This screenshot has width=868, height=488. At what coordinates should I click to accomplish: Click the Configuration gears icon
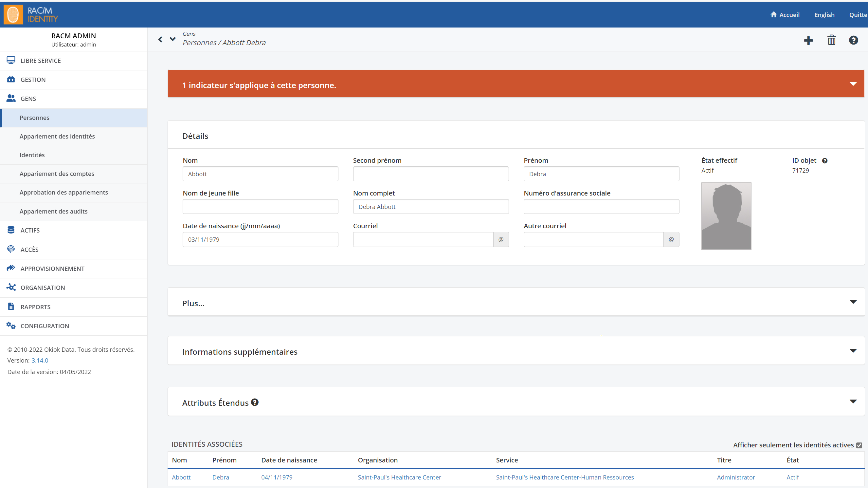(x=11, y=326)
